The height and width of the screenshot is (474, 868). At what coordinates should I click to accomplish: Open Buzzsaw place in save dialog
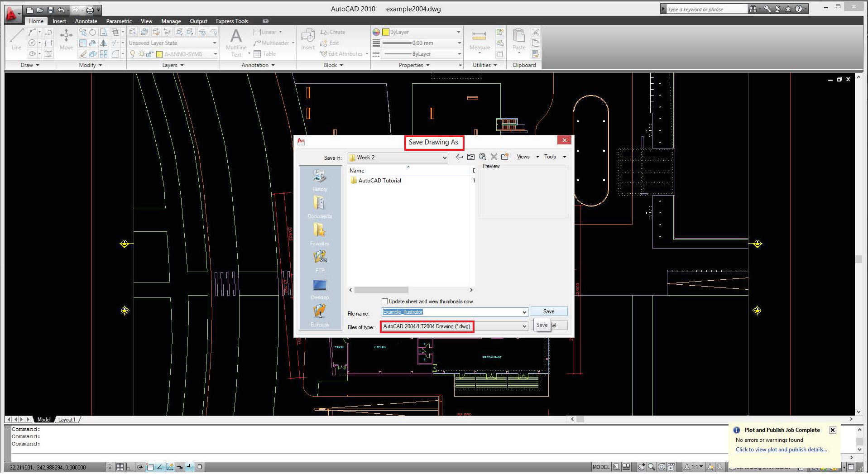pyautogui.click(x=320, y=316)
